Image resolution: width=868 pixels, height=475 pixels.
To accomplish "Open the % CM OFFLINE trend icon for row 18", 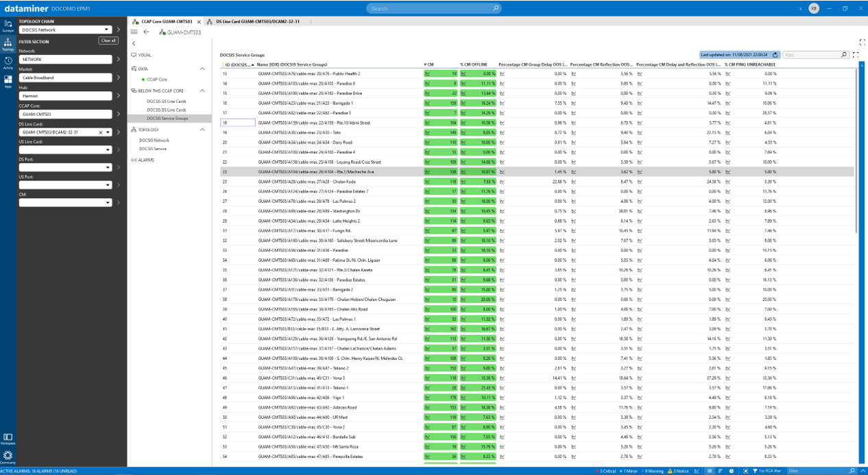I will coord(464,123).
